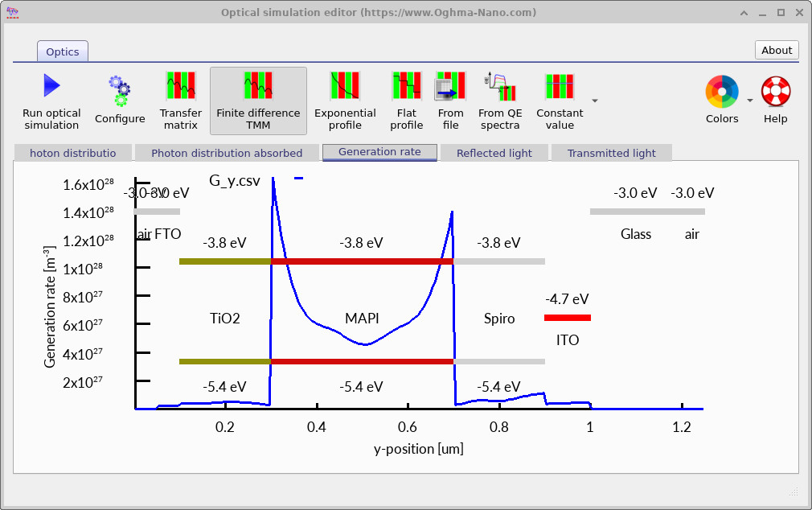Click the -4.7 eV ITO energy label
Image resolution: width=812 pixels, height=510 pixels.
tap(567, 299)
